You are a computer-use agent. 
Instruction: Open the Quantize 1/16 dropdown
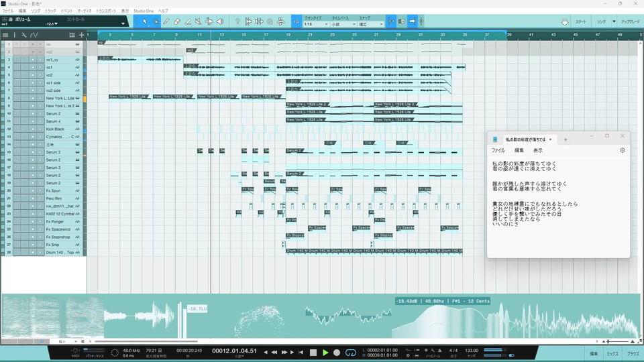pos(316,24)
